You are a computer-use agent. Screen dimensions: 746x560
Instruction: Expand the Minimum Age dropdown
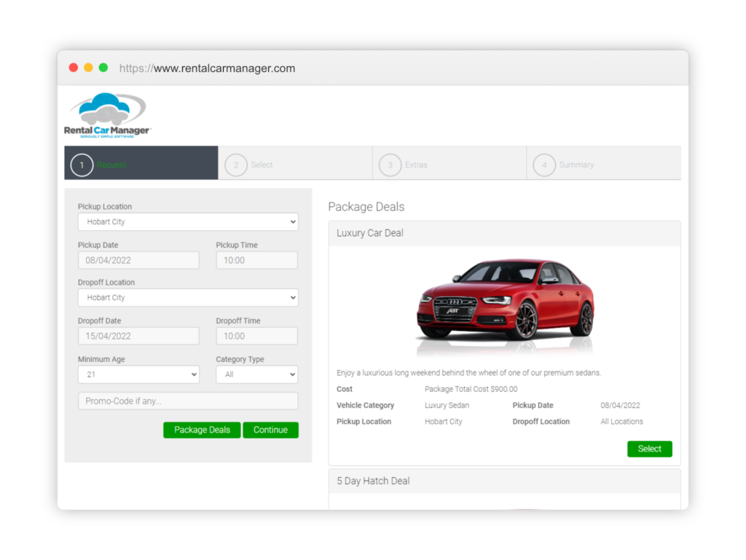pos(138,374)
